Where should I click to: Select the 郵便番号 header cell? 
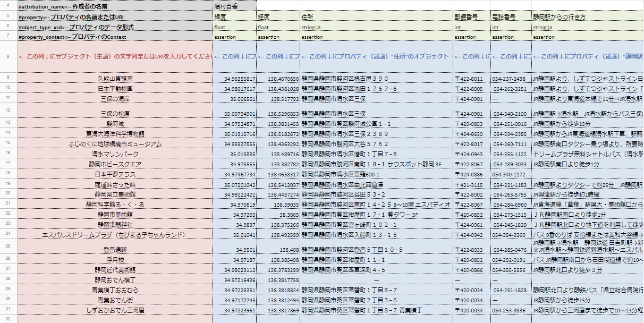(x=472, y=17)
